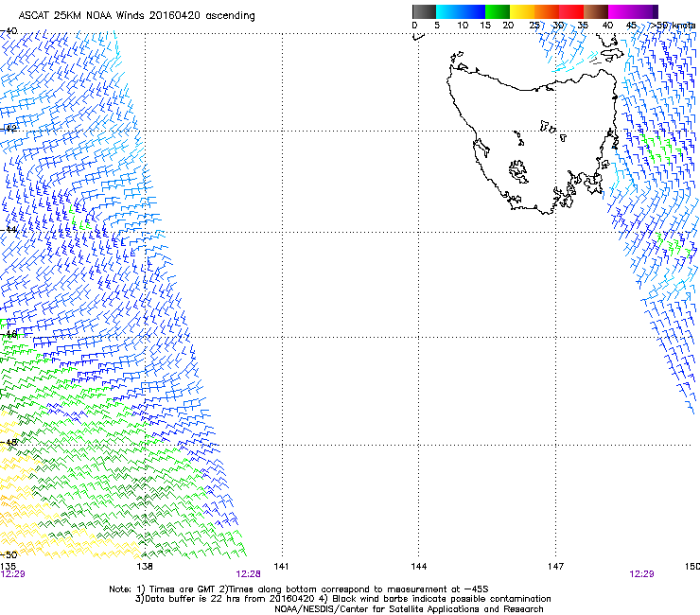Screen dimensions: 700x615
Task: Click the '138' longitude label
Action: (145, 567)
